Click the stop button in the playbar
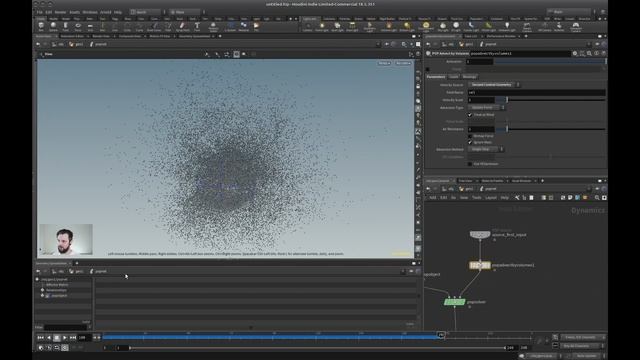This screenshot has width=640, height=360. tap(57, 338)
